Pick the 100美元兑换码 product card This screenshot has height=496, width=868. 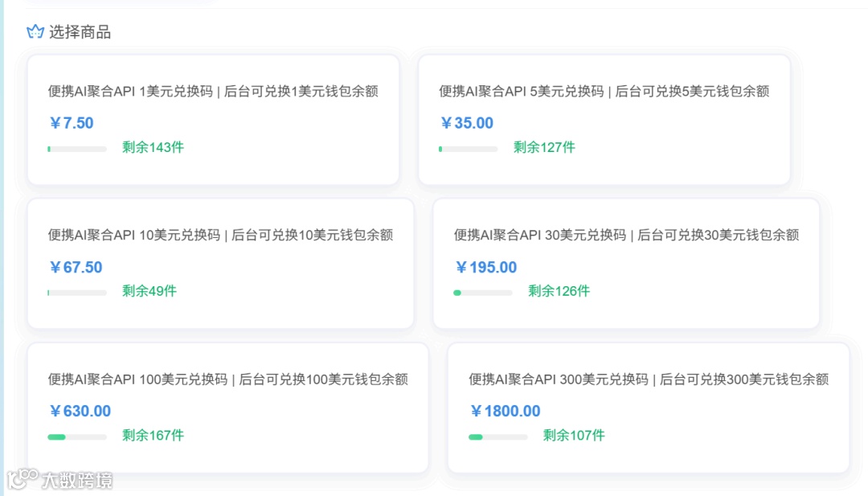[227, 408]
